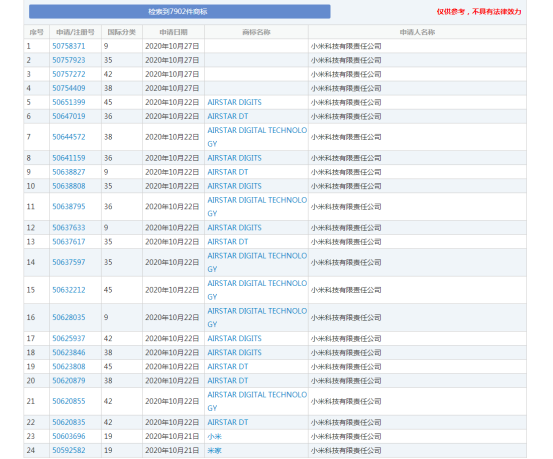Open AIRSTAR DT trademark in row 13
Viewport: 553px width, 459px height.
[228, 242]
